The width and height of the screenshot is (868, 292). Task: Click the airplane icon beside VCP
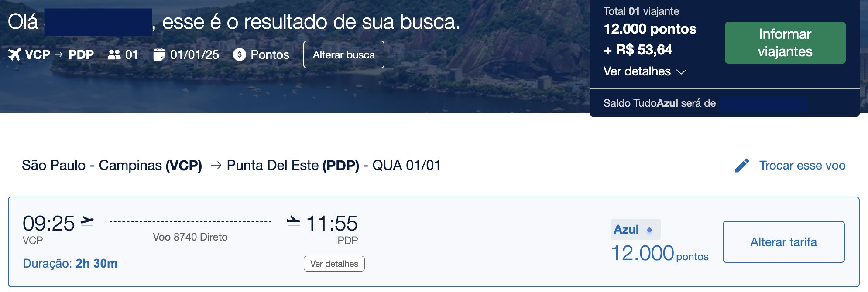14,55
